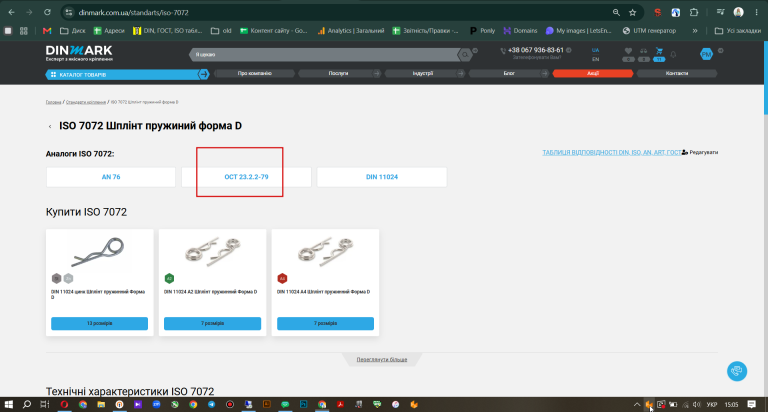This screenshot has height=412, width=768.
Task: Open the Gmail bookmark icon
Action: click(47, 30)
